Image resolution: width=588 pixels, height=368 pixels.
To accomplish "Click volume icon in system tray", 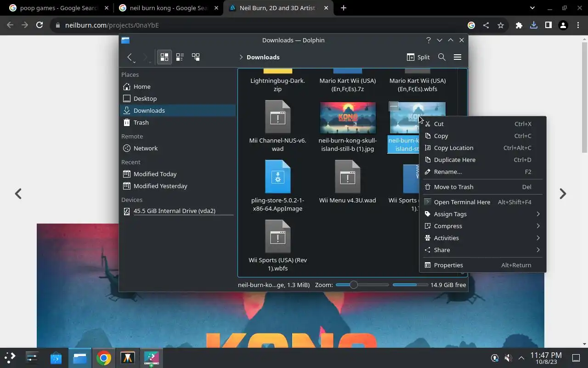I will 508,358.
